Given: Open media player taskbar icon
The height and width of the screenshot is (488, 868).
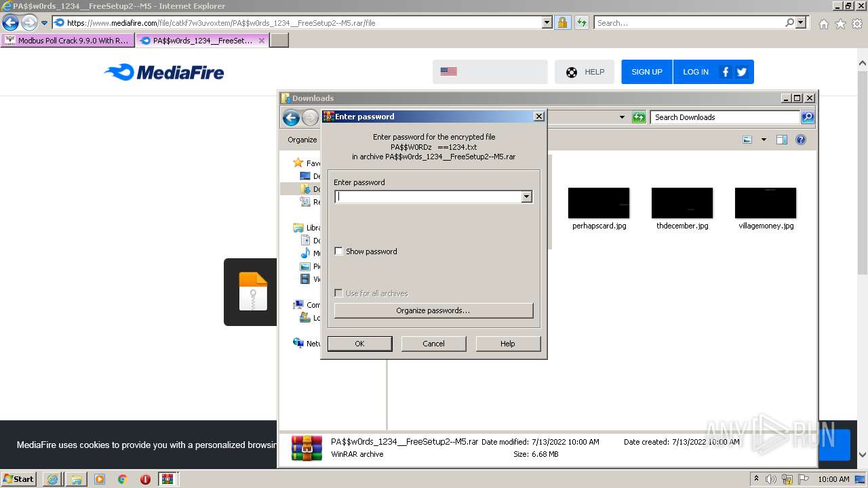Looking at the screenshot, I should (100, 479).
